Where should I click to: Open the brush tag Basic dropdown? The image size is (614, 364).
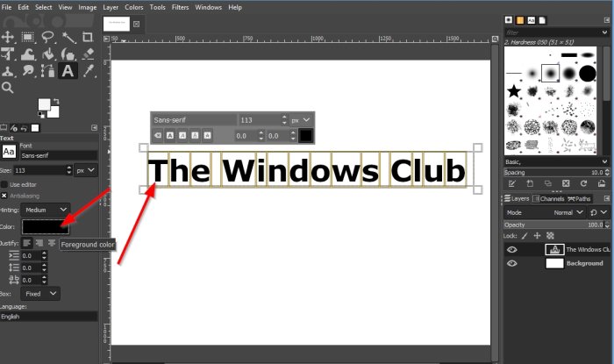(x=556, y=161)
